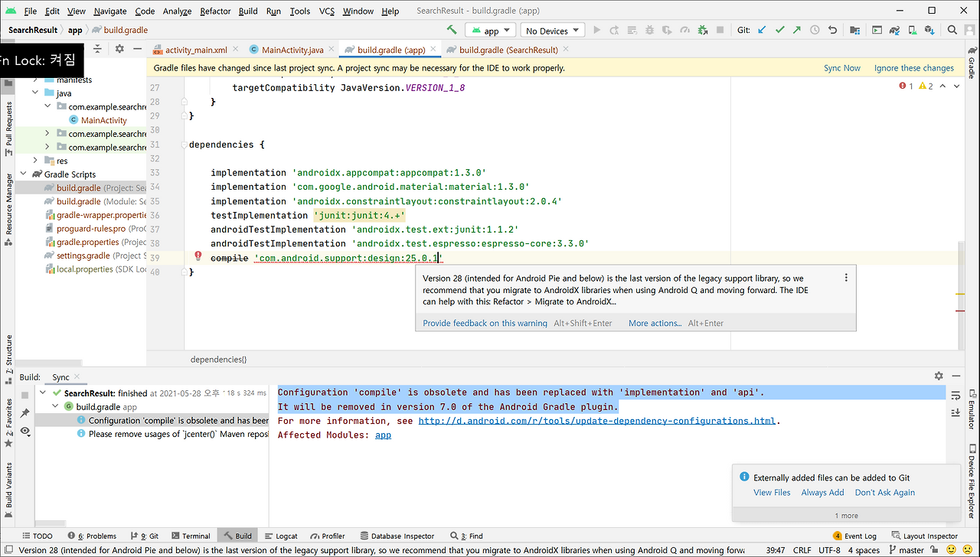Click Git Commit green checkmark icon
This screenshot has height=557, width=980.
click(x=779, y=31)
